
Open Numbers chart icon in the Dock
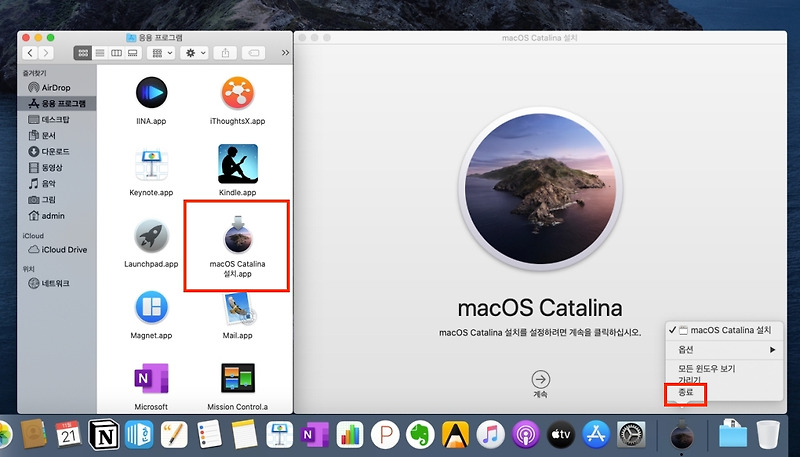[350, 435]
